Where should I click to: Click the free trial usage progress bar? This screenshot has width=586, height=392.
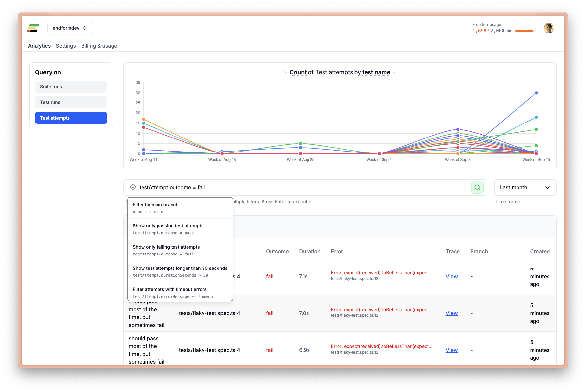coord(525,31)
